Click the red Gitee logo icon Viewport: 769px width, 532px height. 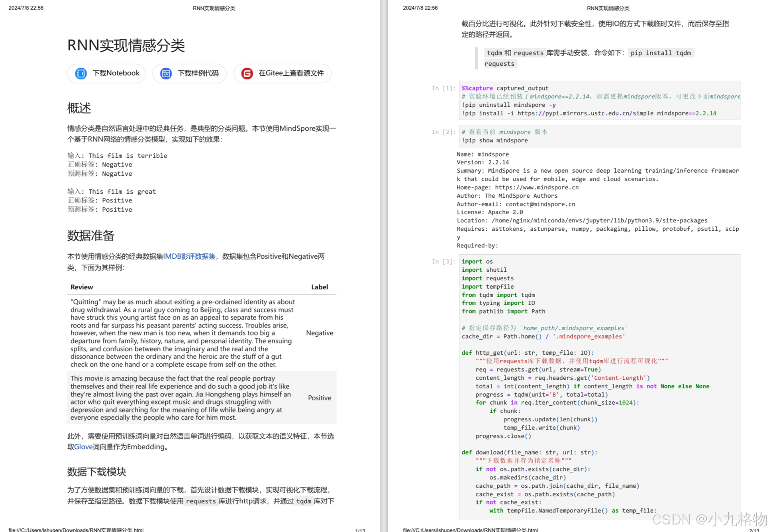click(x=247, y=73)
